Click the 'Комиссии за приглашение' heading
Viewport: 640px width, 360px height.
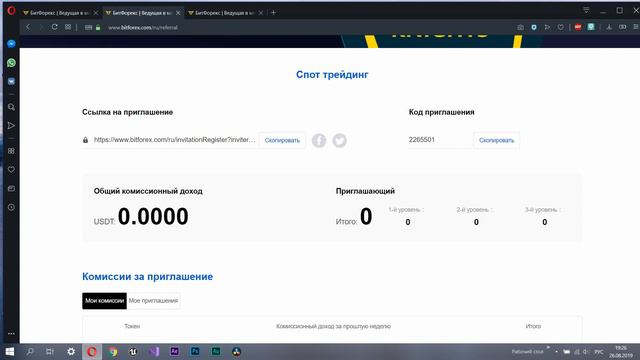(147, 277)
